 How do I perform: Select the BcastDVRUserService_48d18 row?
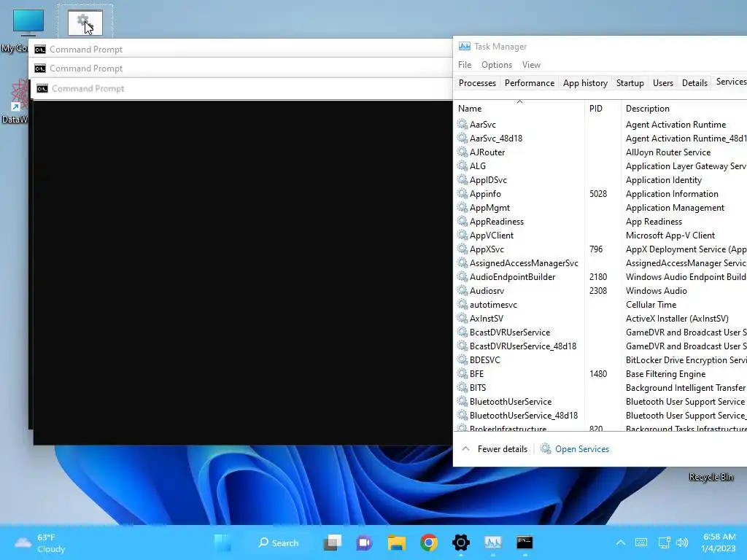pos(601,346)
